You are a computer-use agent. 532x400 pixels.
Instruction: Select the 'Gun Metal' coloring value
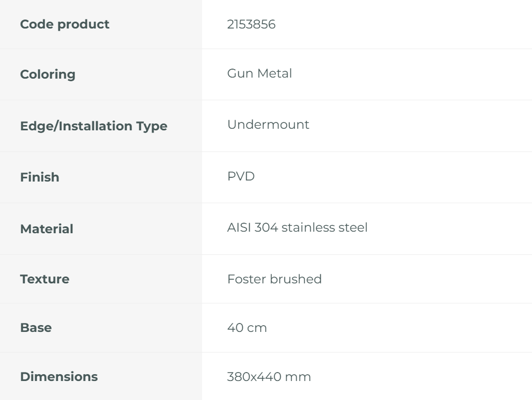click(259, 74)
